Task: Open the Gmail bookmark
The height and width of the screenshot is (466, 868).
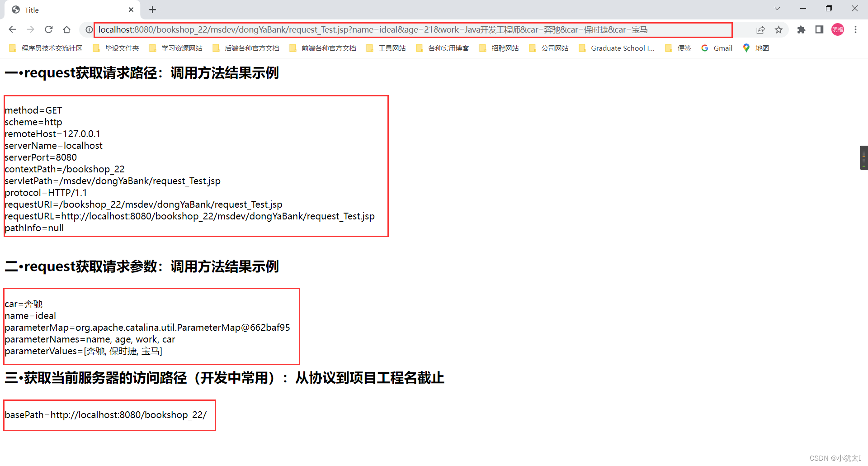Action: coord(717,48)
